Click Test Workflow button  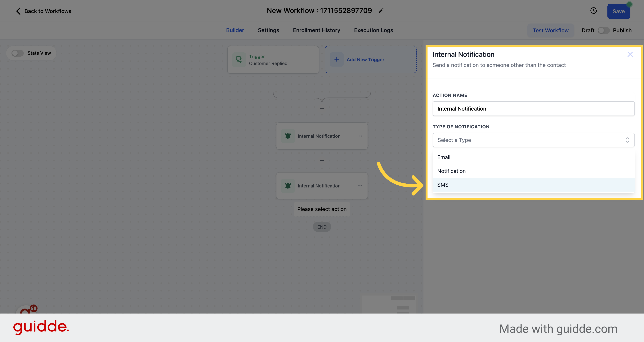551,30
